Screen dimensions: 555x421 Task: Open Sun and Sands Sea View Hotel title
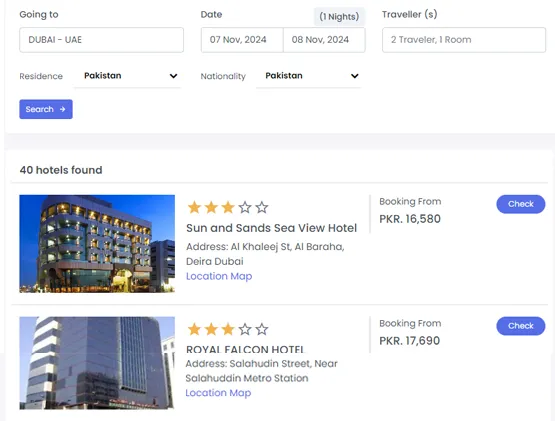click(x=271, y=228)
